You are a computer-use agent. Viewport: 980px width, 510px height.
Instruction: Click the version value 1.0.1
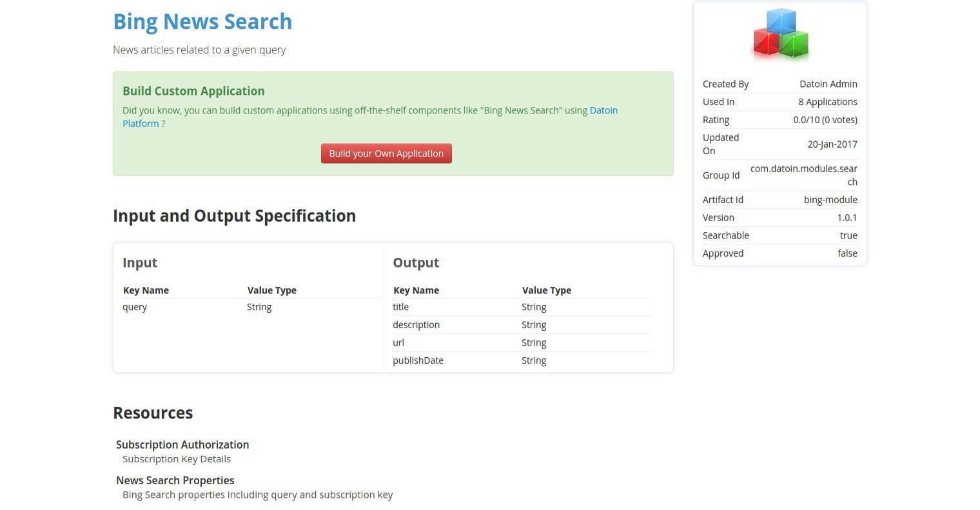coord(847,218)
